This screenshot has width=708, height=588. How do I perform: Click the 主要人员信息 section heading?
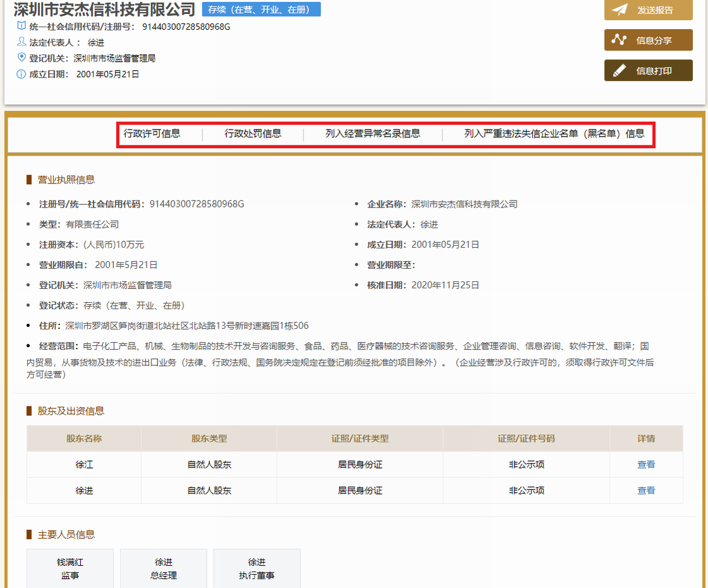click(x=66, y=535)
